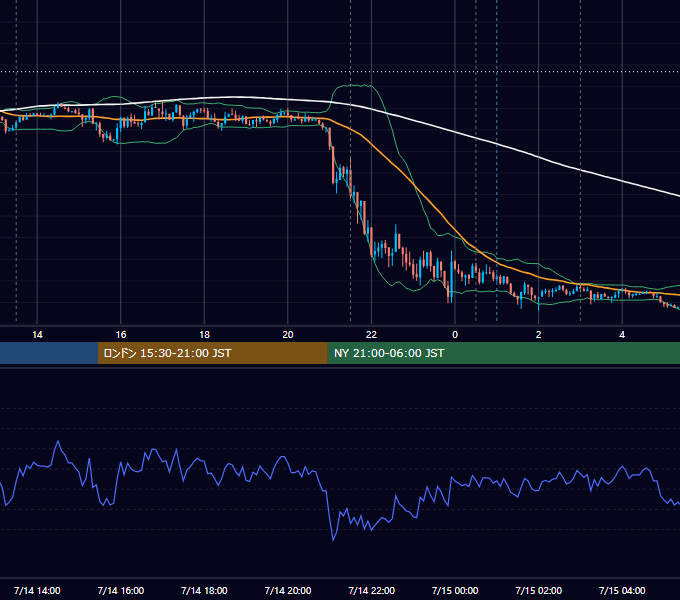Image resolution: width=680 pixels, height=600 pixels.
Task: Click the 7/14 20:00 time label
Action: [288, 590]
